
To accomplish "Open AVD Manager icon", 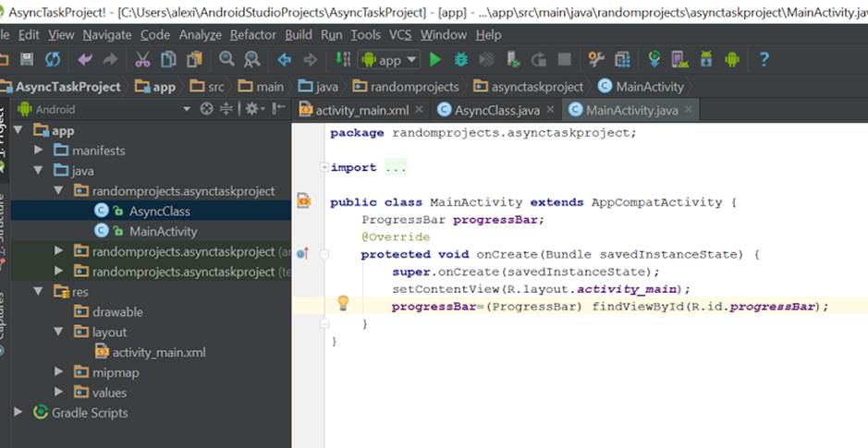I will [679, 59].
